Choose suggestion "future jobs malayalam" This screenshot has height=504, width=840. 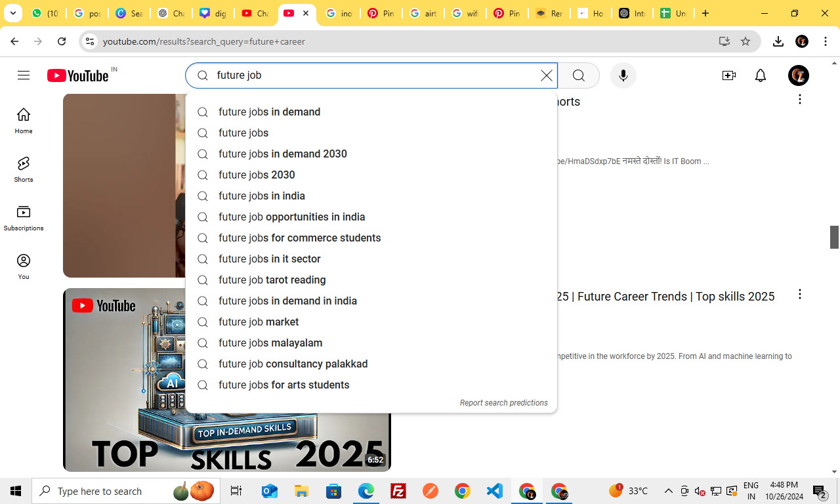pyautogui.click(x=371, y=343)
